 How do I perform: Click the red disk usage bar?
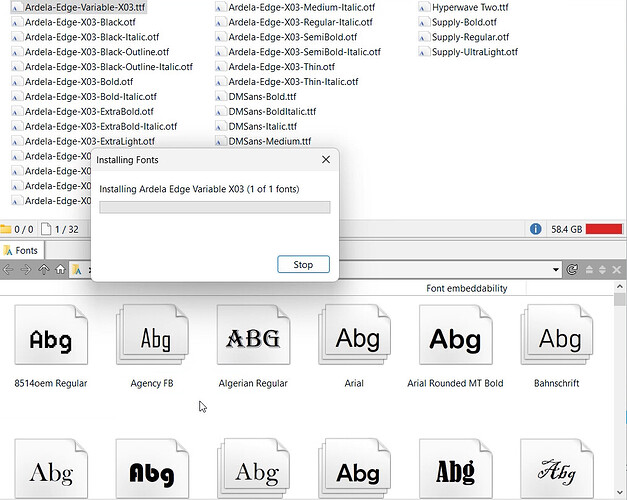coord(604,229)
